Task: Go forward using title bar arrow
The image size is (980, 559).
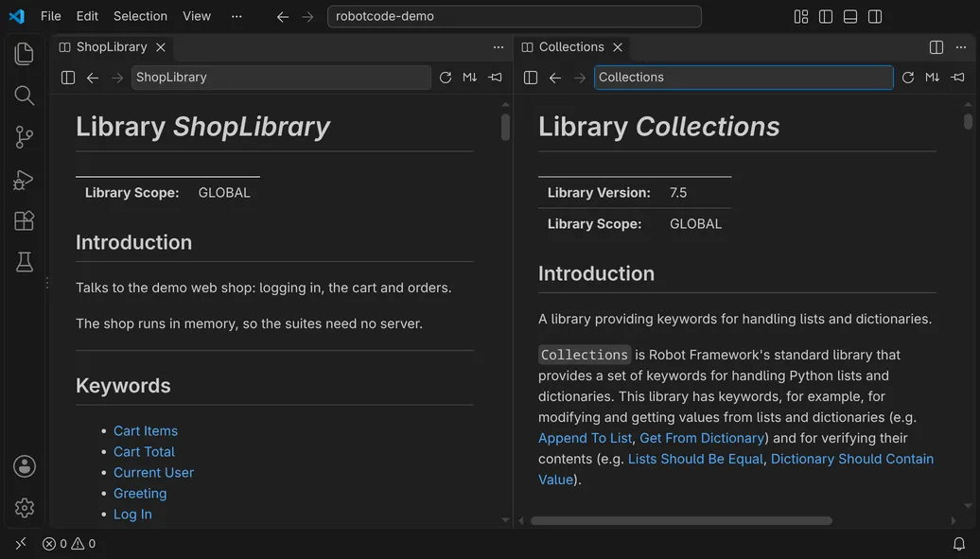Action: click(307, 17)
